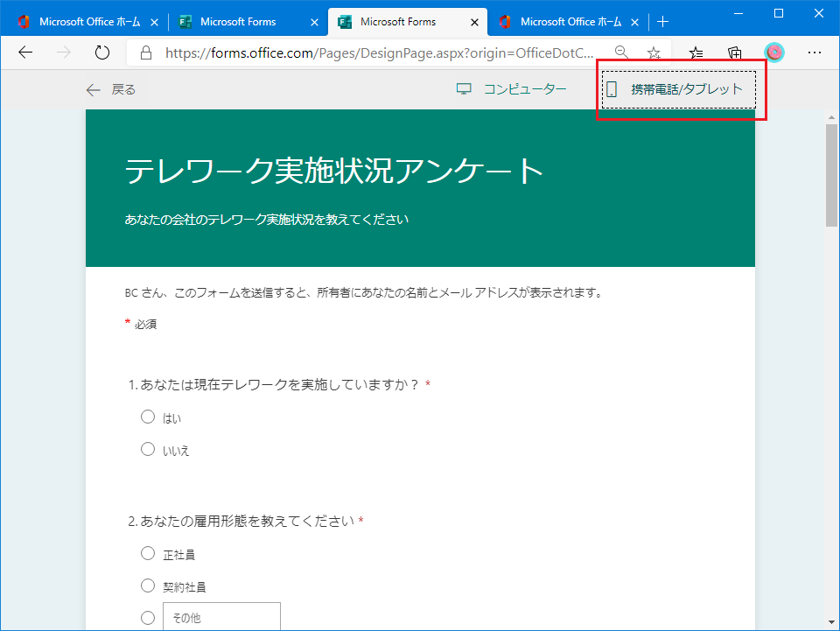840x631 pixels.
Task: Click question 2 text あなたの雇用形態を教えてください
Action: tap(247, 522)
